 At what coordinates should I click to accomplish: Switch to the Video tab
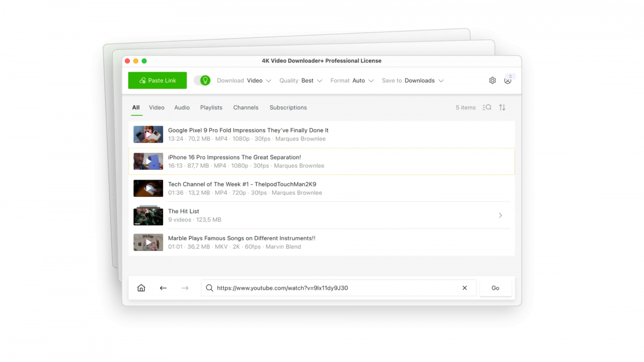click(157, 107)
